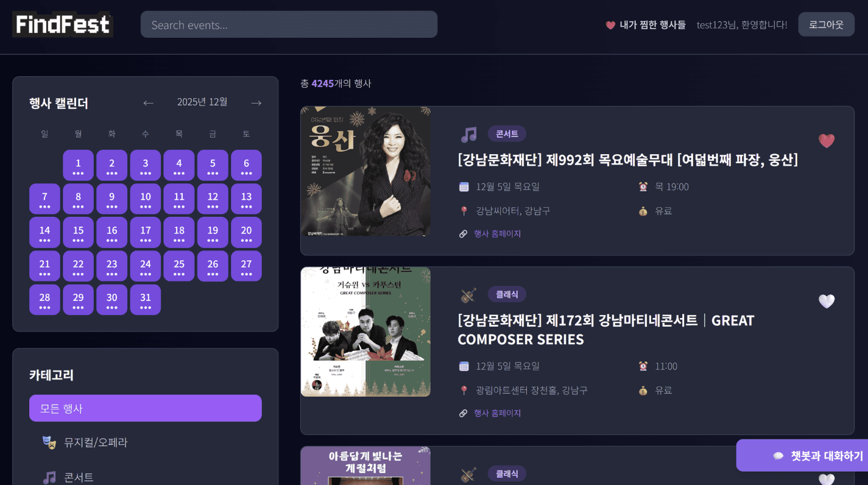Screen dimensions: 868x485
Task: Select December 25 on the calendar
Action: 179,266
